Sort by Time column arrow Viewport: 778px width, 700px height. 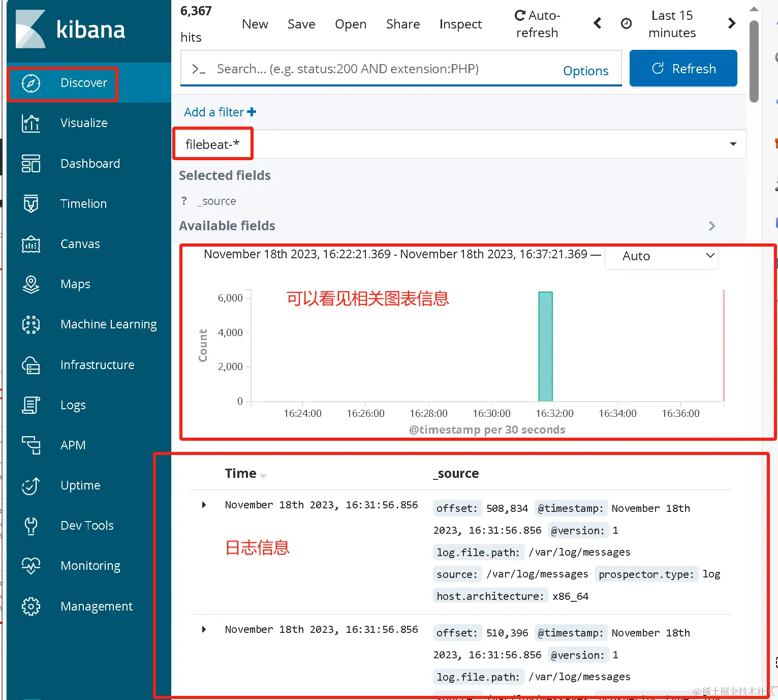point(263,476)
